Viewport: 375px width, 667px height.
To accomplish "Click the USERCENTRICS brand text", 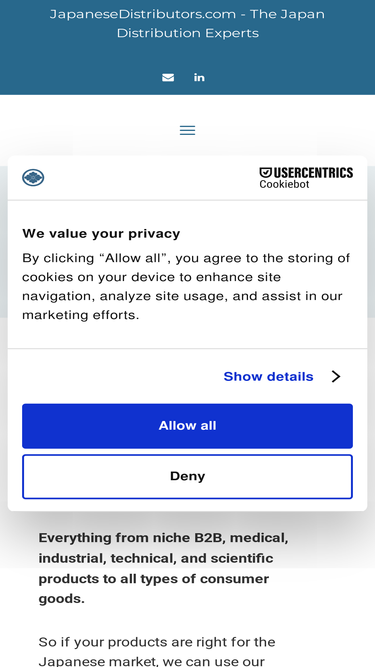I will (x=313, y=173).
